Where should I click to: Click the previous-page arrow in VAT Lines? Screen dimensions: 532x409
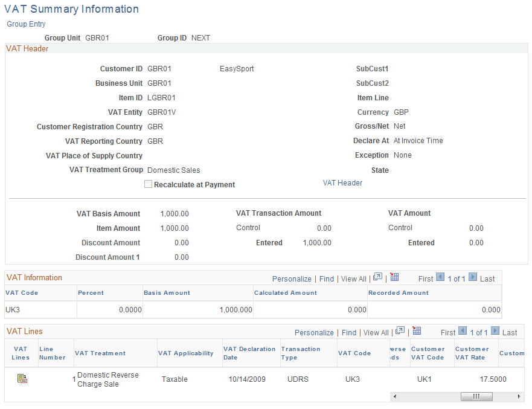coord(463,332)
